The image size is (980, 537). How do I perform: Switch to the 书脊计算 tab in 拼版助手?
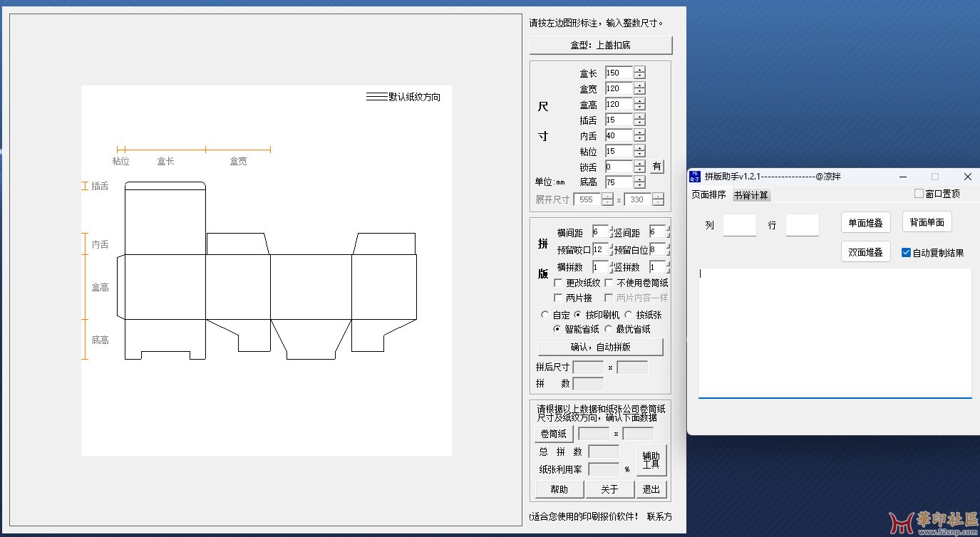751,195
